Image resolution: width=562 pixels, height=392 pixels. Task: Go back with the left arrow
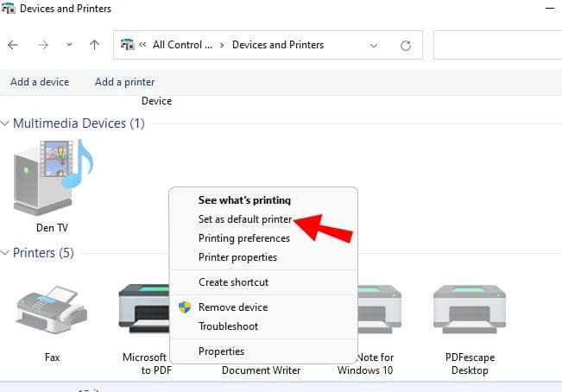[13, 45]
